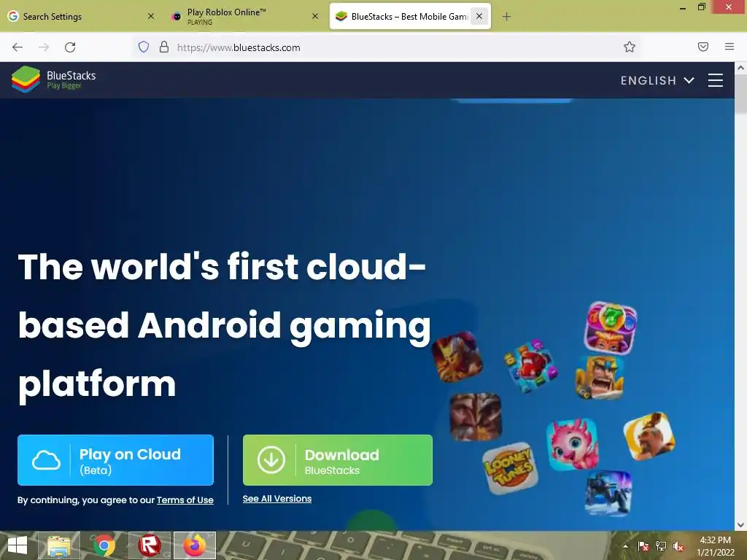Screen dimensions: 747x560
Task: Open File Explorer from the taskbar
Action: coord(59,545)
